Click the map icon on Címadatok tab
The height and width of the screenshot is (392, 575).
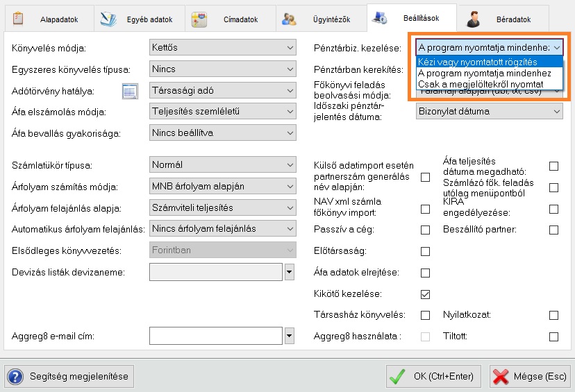pyautogui.click(x=199, y=19)
